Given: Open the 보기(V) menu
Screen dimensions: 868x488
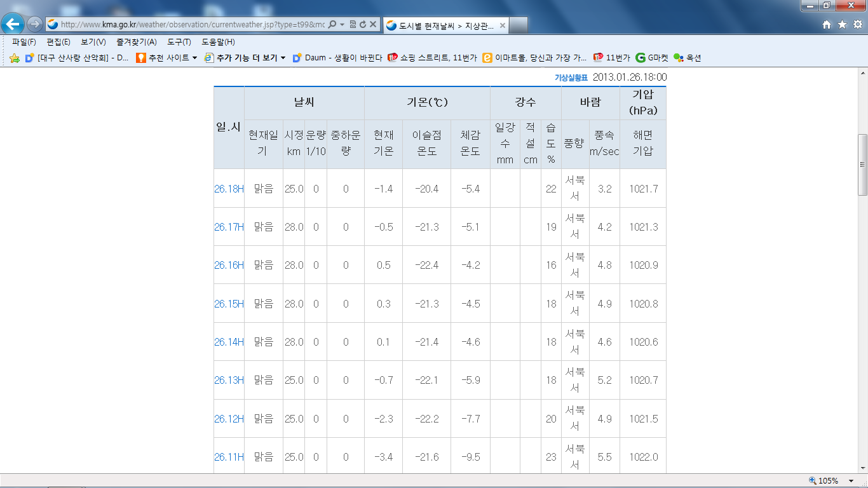Looking at the screenshot, I should click(93, 42).
